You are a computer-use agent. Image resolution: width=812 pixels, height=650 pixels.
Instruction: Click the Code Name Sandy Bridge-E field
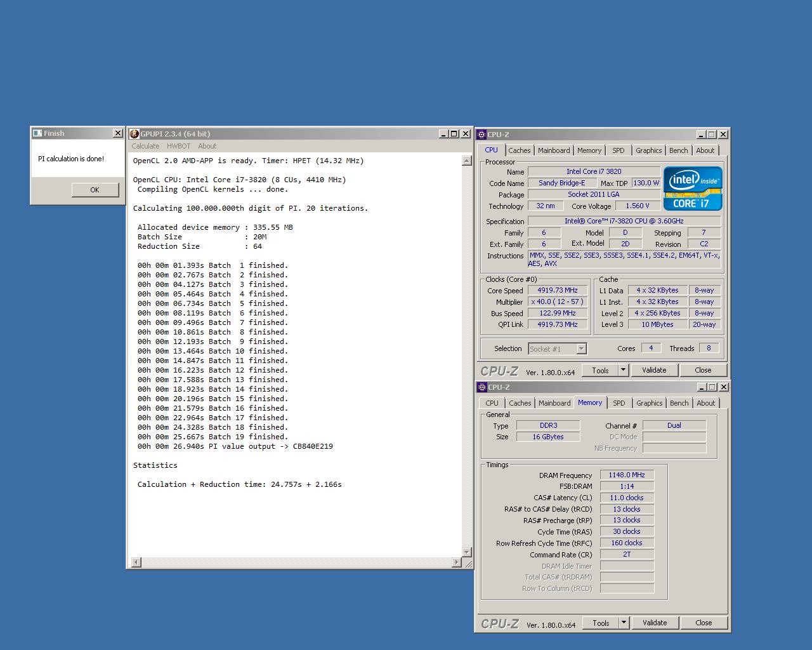pos(562,183)
